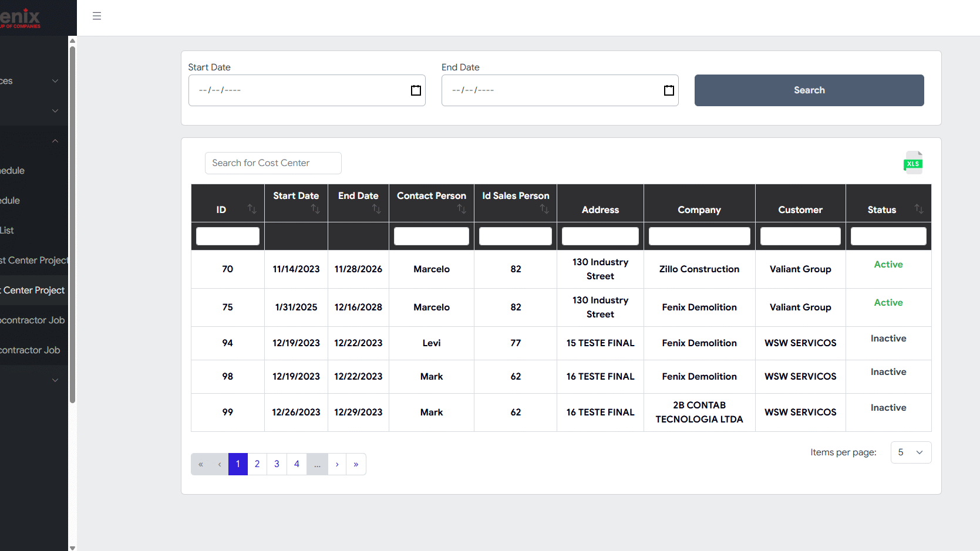The width and height of the screenshot is (980, 551).
Task: Click the 15 TESTE FINAL address cell
Action: (x=600, y=343)
